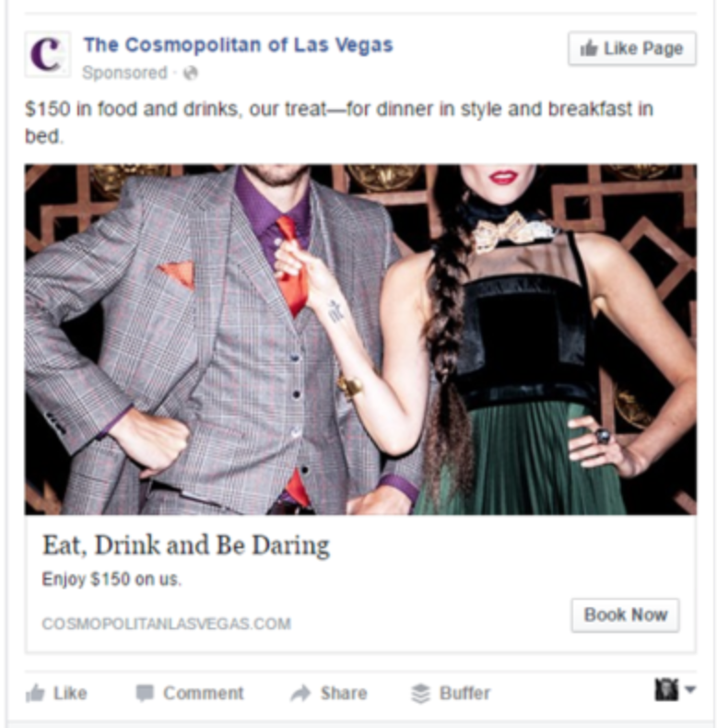
Task: Open the ad photo of the couple
Action: coord(360,339)
